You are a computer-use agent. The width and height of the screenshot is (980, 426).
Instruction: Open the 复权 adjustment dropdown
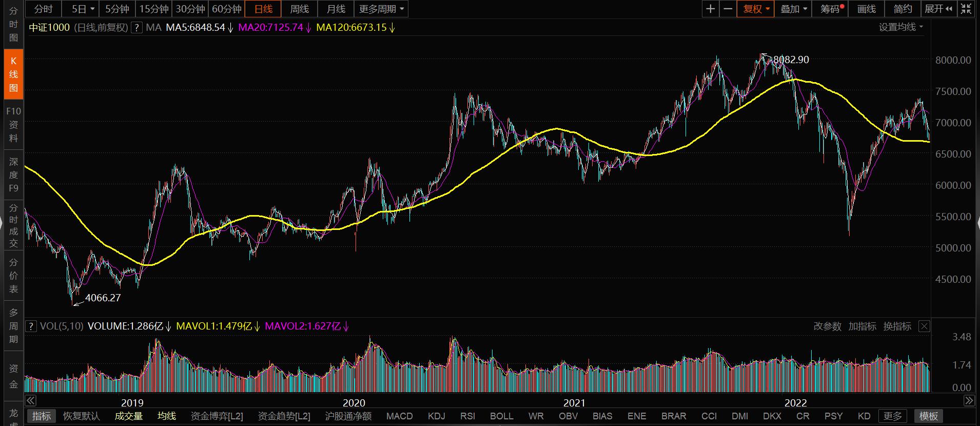[x=755, y=9]
